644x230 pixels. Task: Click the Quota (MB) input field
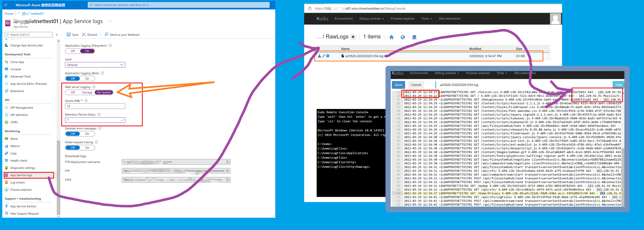95,106
